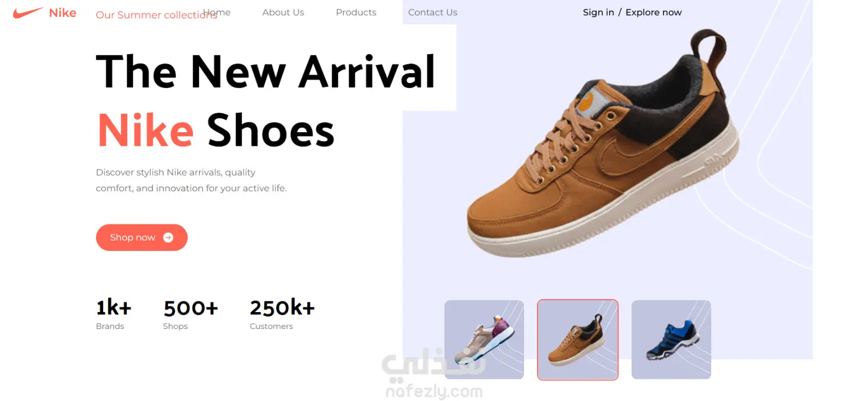Click the Explore now link
This screenshot has height=401, width=868.
pyautogui.click(x=654, y=12)
